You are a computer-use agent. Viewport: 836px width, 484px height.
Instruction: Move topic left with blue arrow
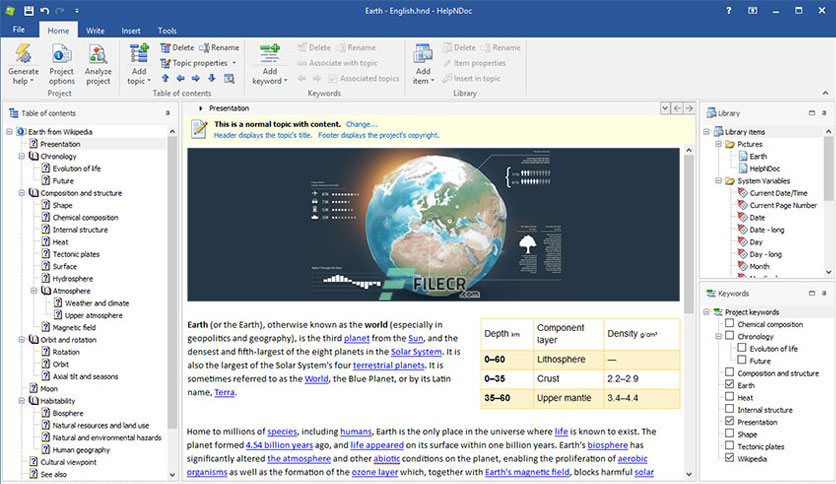(181, 78)
